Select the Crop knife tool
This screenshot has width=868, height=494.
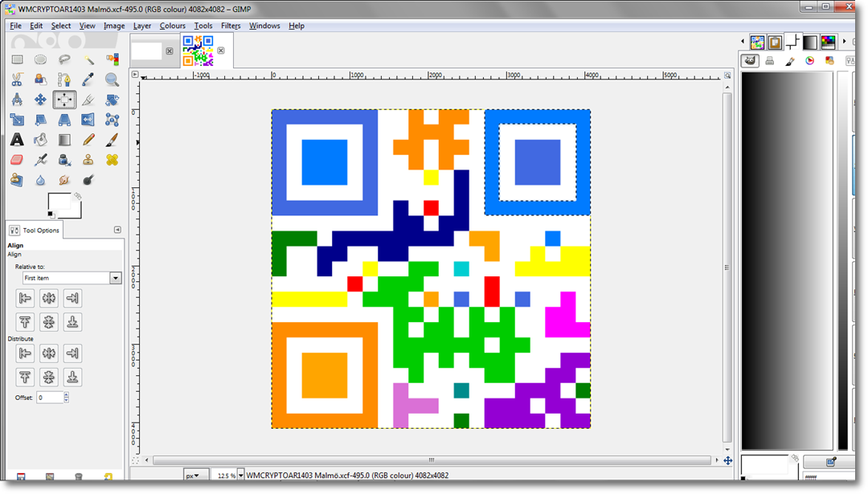[x=88, y=100]
